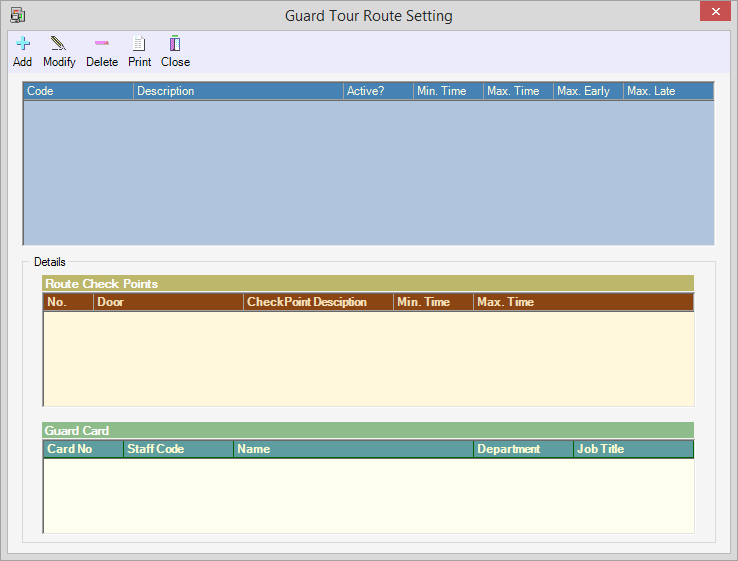Select the Active? column header
738x561 pixels.
377,91
